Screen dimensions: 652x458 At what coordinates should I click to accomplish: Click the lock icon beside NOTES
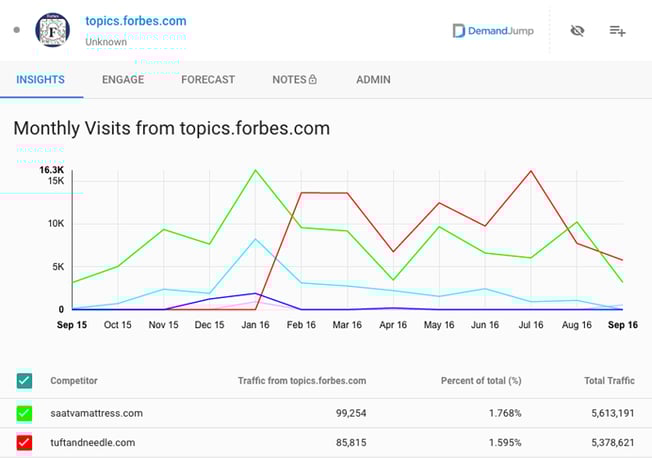point(313,79)
